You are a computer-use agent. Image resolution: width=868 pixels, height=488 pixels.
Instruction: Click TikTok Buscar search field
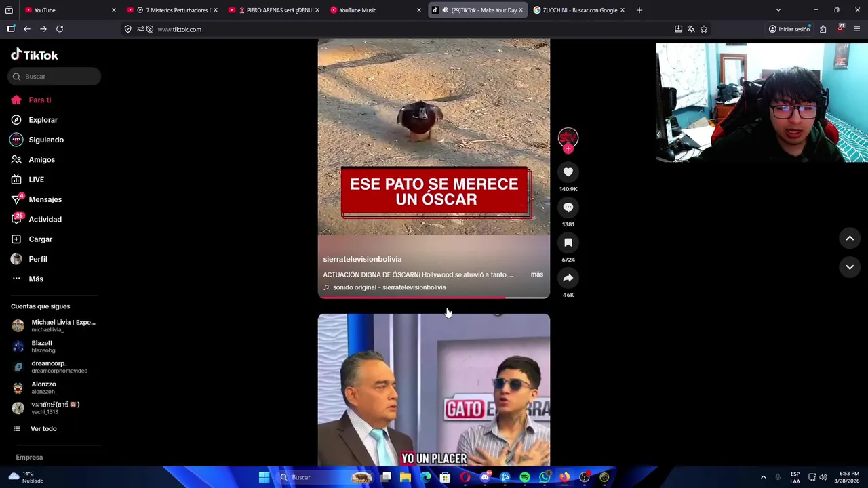(x=54, y=77)
